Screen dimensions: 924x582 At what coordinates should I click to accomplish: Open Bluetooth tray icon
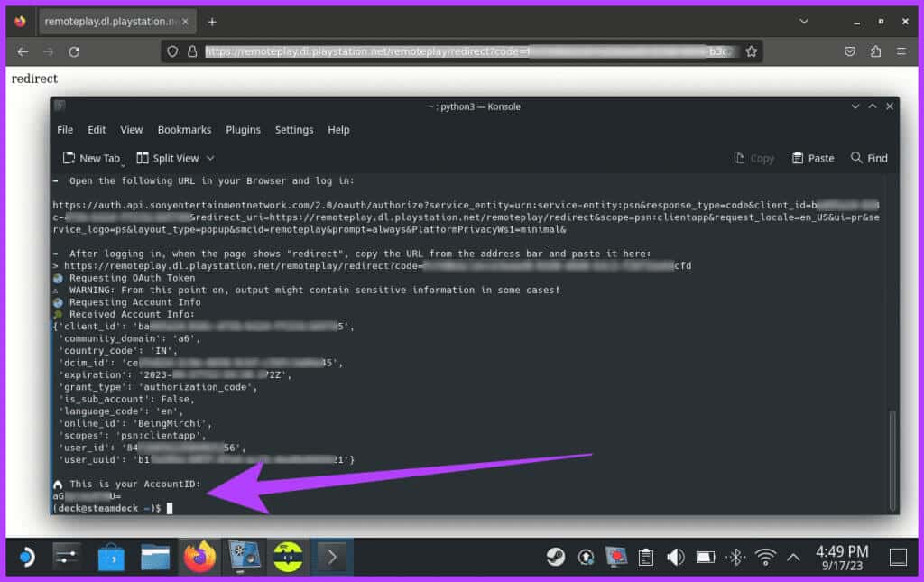point(735,557)
